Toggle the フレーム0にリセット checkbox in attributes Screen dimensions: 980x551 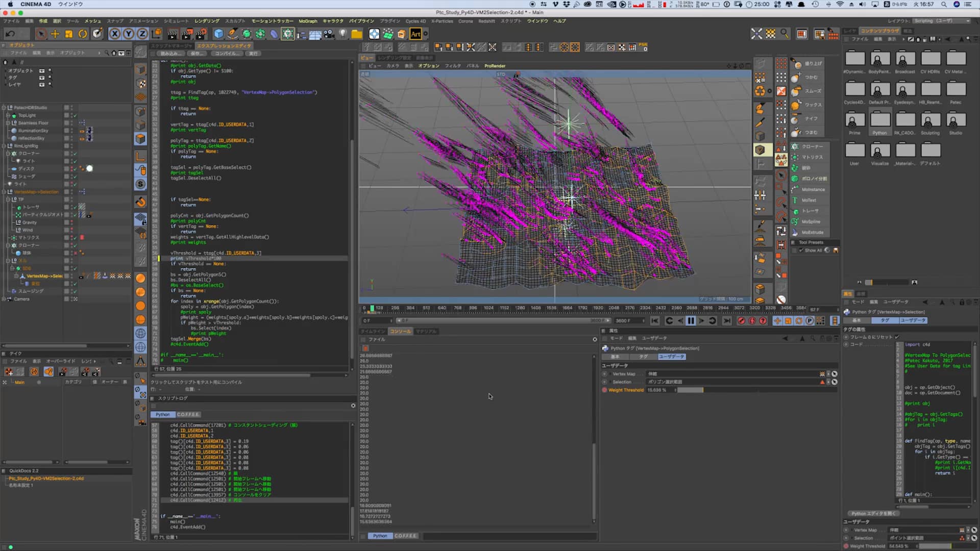897,337
